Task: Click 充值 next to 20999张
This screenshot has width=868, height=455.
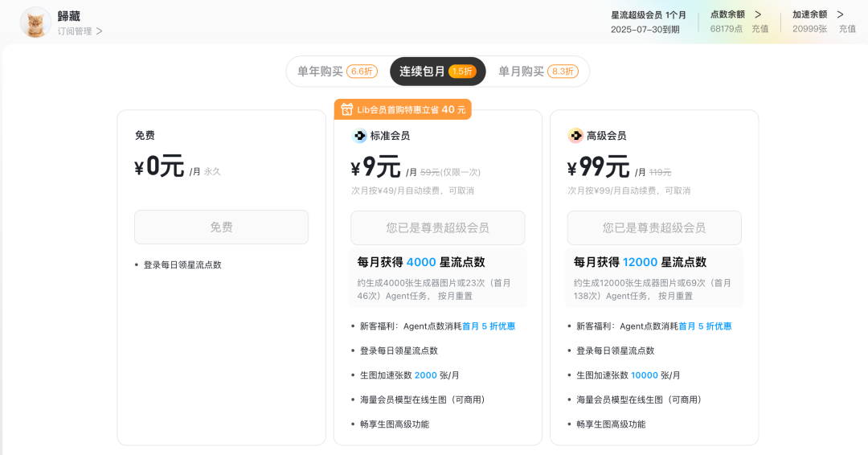Action: tap(847, 29)
